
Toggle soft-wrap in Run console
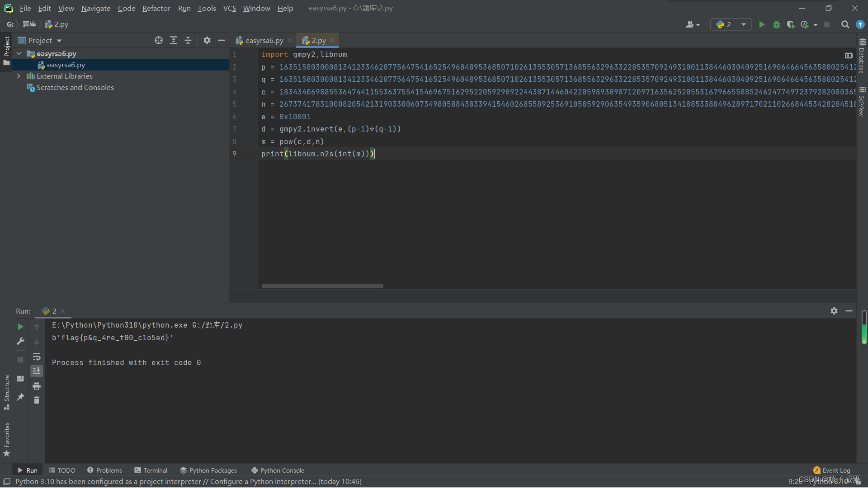37,357
